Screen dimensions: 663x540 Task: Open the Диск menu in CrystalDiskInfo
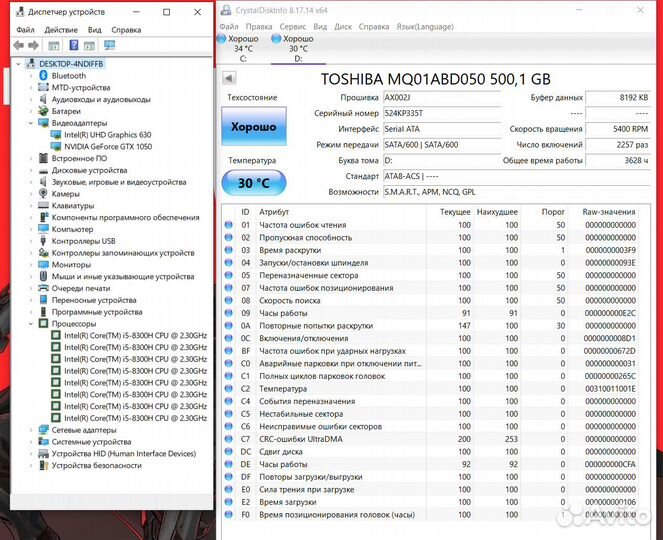coord(343,27)
